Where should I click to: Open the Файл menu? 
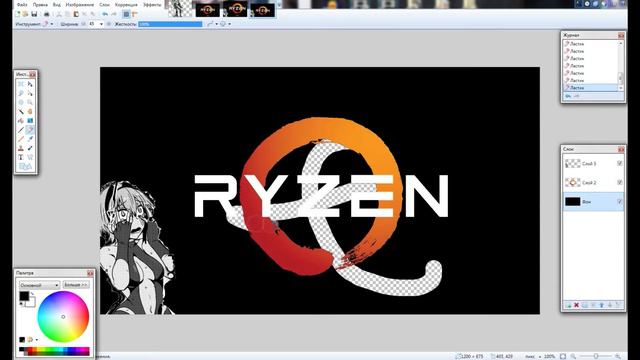coord(22,5)
